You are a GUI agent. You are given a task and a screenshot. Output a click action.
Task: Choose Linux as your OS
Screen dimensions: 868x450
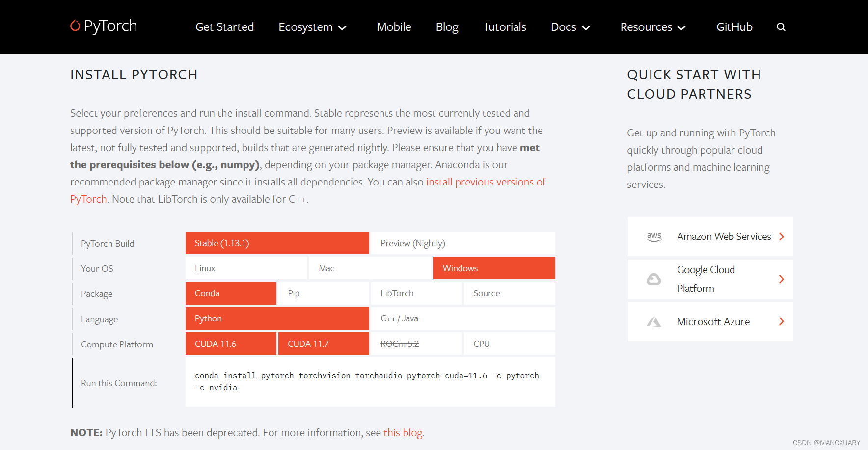tap(246, 268)
